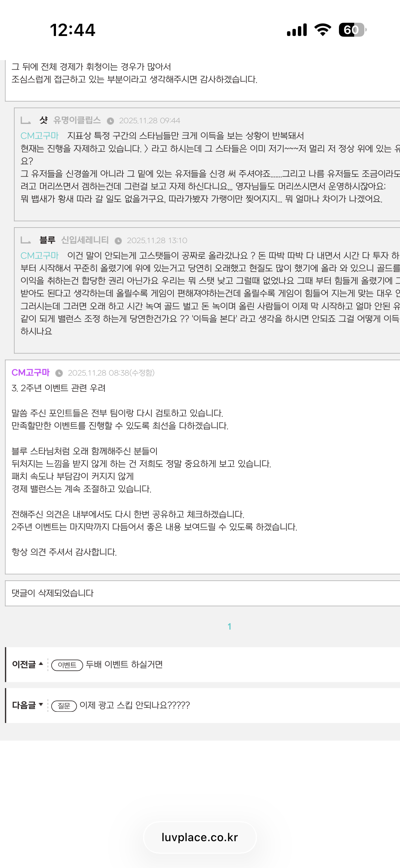
Task: Select the 질문 category tag
Action: tap(64, 706)
